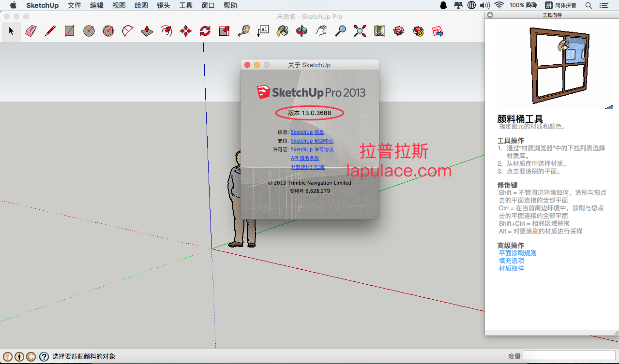Click status text 选择要匹配颜料的对象
Screen dimensions: 619x364
[84, 357]
